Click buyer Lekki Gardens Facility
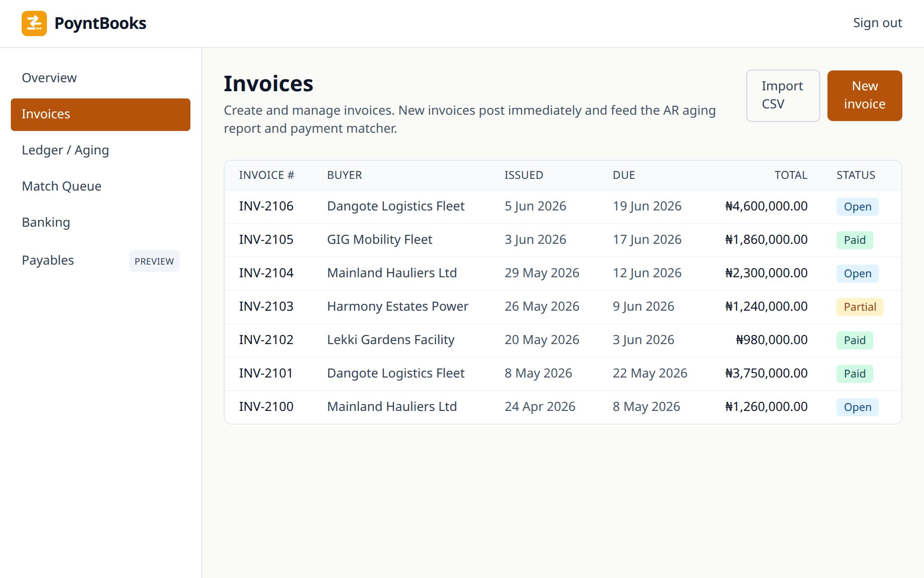 click(391, 340)
